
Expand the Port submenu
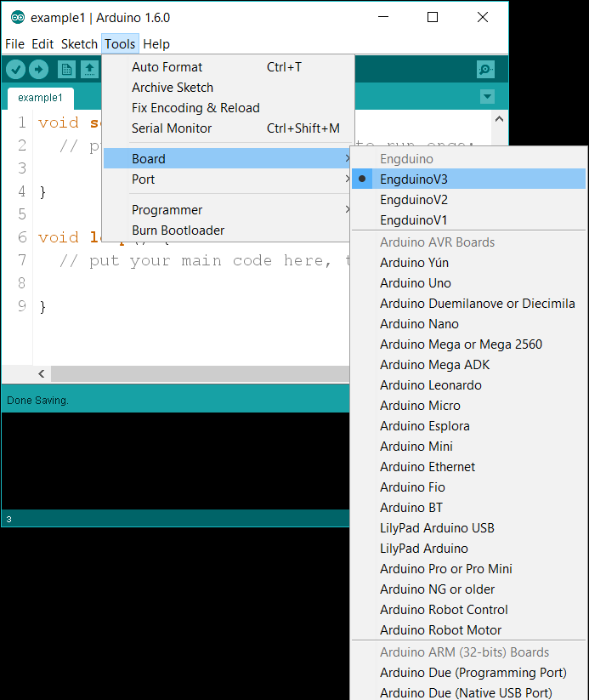click(x=227, y=179)
